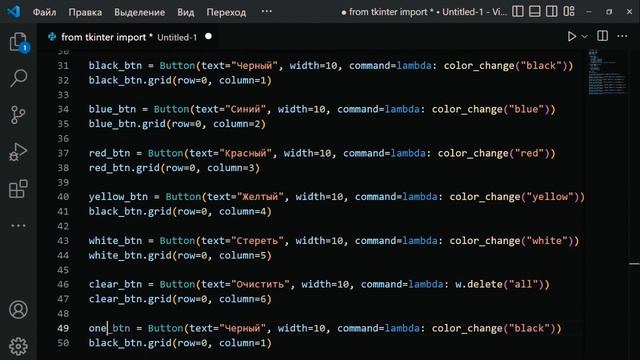Click the VS Code logo icon
640x360 pixels.
click(13, 11)
